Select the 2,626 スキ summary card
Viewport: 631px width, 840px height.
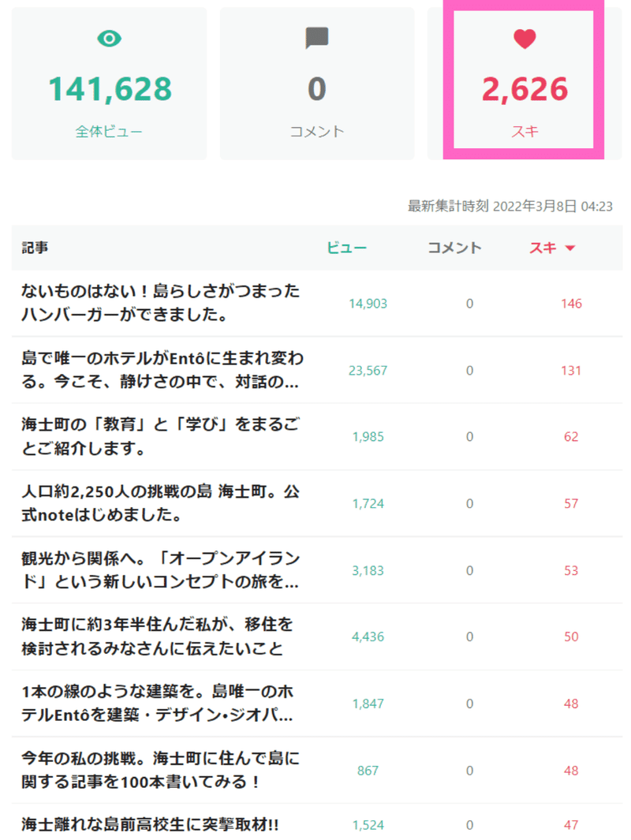pyautogui.click(x=525, y=84)
